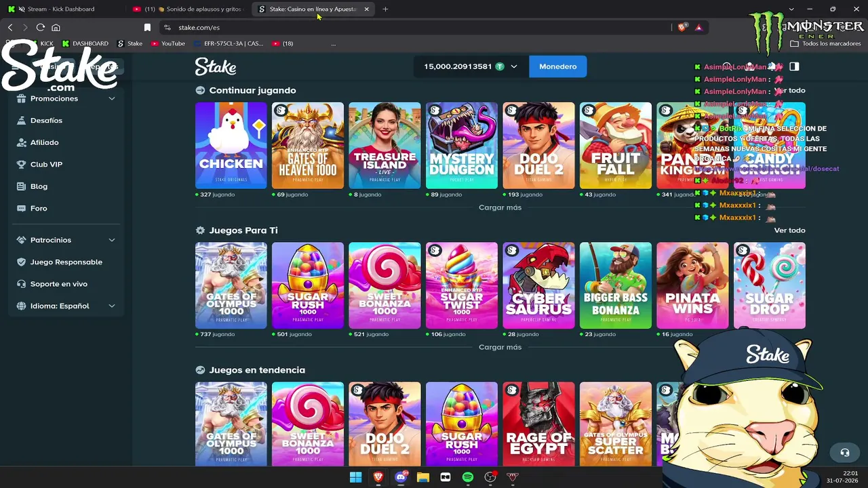The image size is (868, 488).
Task: Go back with the browser back arrow
Action: [10, 27]
